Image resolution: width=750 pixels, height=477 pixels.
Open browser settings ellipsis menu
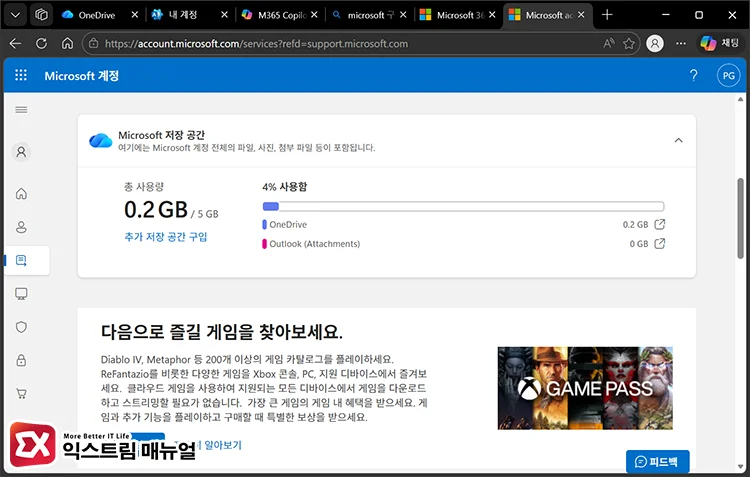click(681, 44)
